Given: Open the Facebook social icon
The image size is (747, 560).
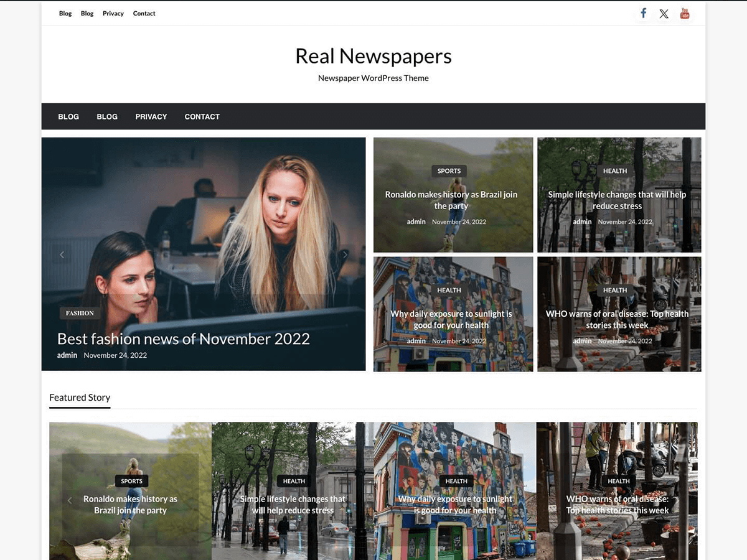Looking at the screenshot, I should pyautogui.click(x=643, y=13).
